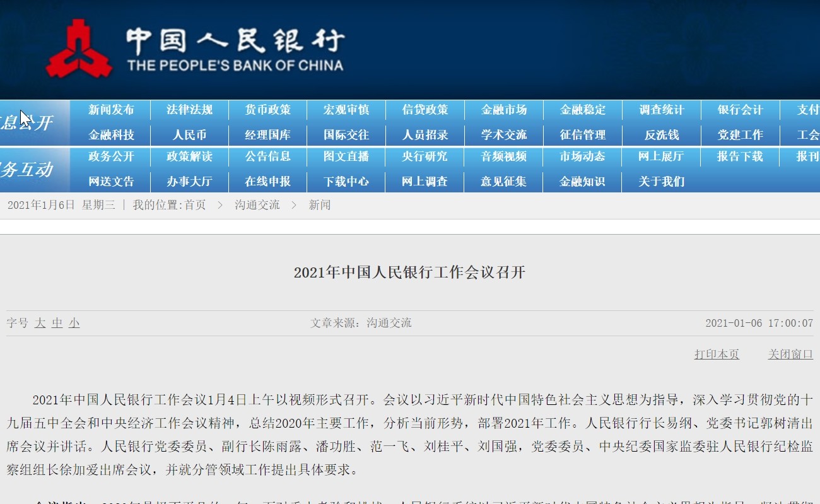Set font size to 大
The width and height of the screenshot is (820, 504).
click(x=40, y=323)
